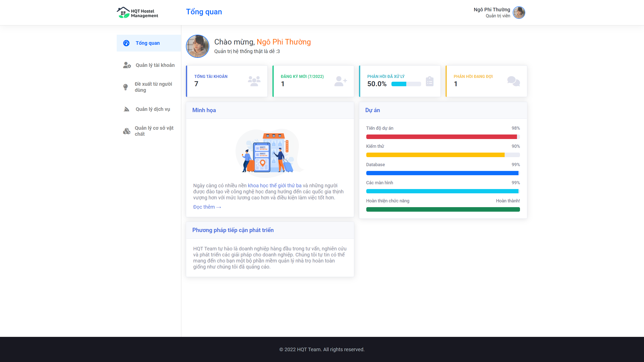
Task: Click the Tổng quan dashboard gauge icon
Action: tap(126, 43)
